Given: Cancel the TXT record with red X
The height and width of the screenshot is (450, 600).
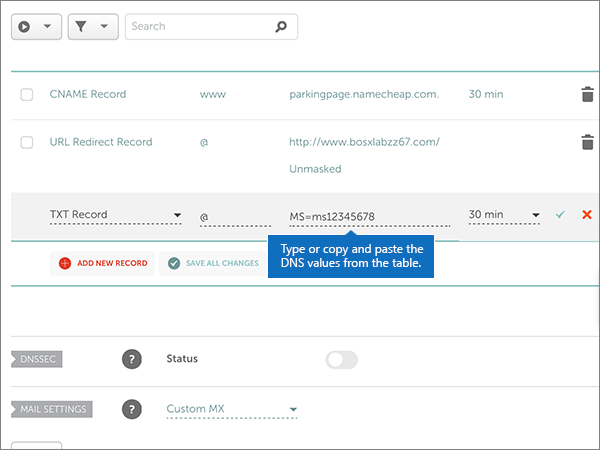Looking at the screenshot, I should 587,215.
